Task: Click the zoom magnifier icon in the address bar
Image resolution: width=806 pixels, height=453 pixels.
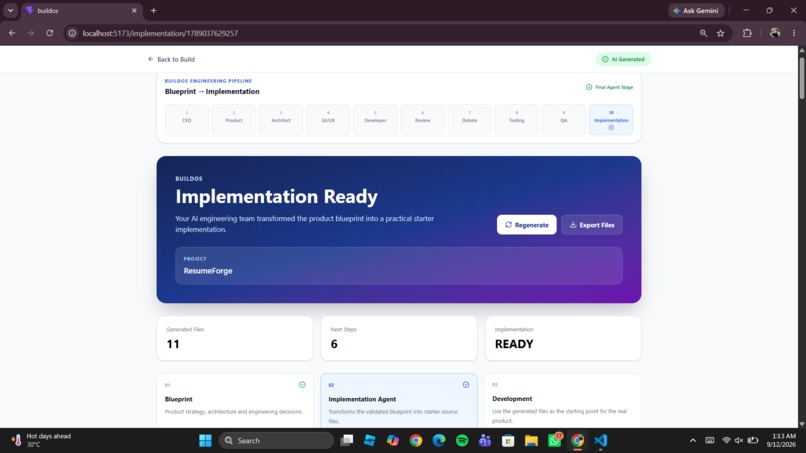Action: click(x=703, y=33)
